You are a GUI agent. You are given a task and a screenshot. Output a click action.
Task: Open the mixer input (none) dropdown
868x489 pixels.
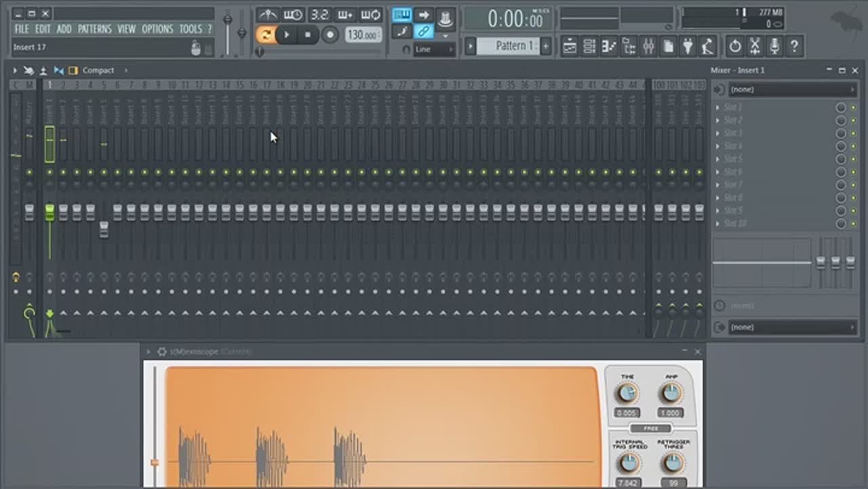791,90
